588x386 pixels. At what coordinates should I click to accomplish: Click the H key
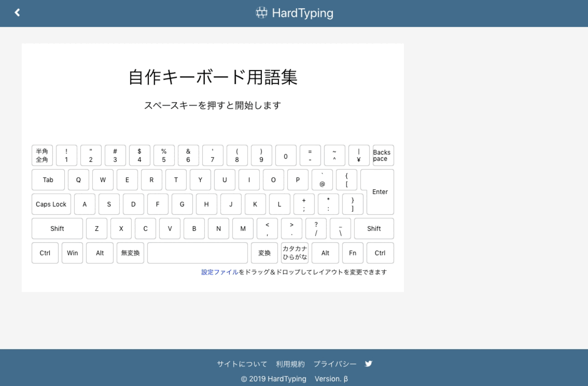point(207,204)
